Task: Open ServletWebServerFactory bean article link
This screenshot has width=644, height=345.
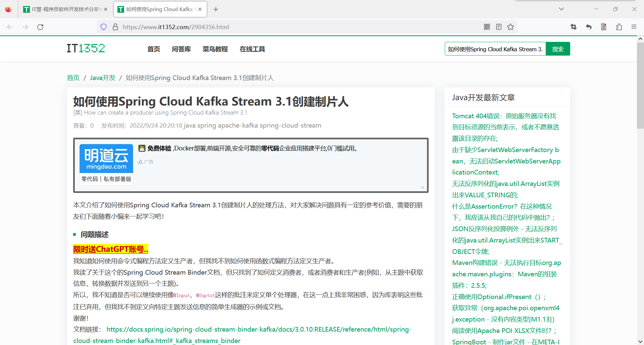Action: (506, 161)
